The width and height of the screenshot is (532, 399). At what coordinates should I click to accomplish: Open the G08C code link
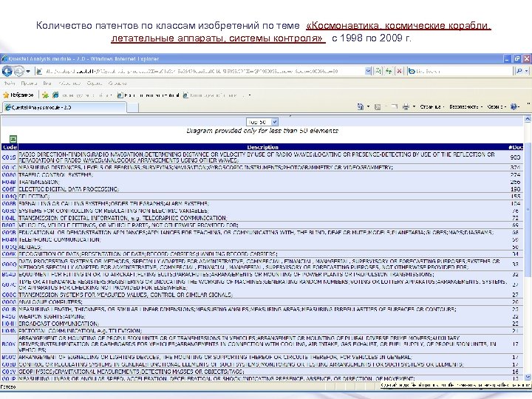point(9,295)
